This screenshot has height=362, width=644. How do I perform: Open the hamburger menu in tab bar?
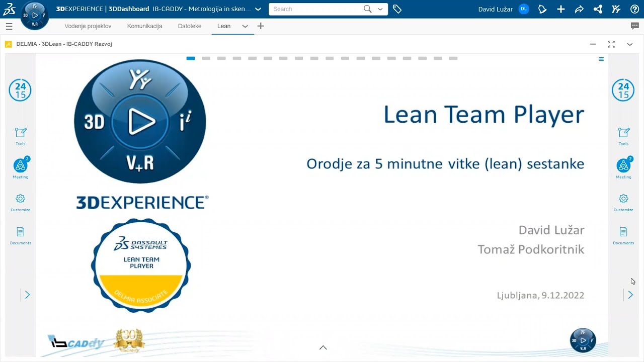point(9,26)
